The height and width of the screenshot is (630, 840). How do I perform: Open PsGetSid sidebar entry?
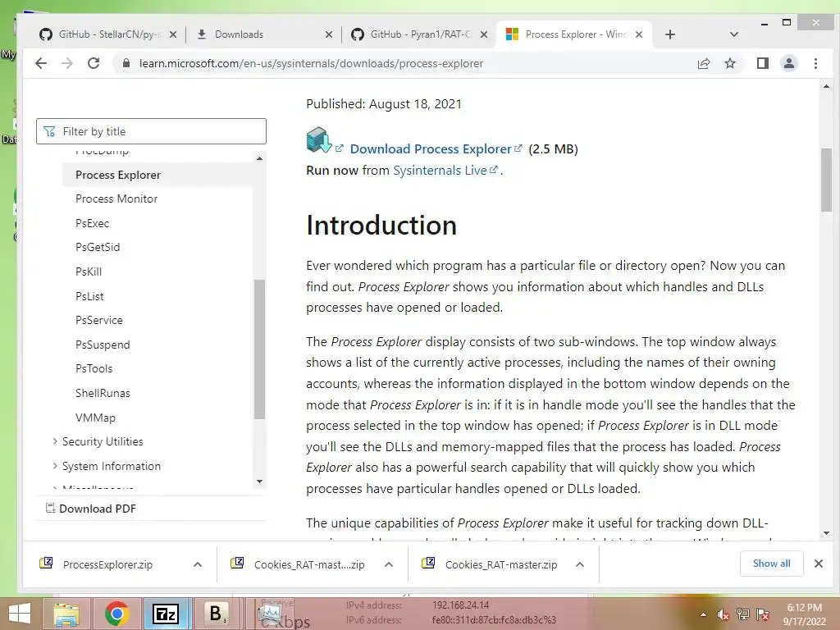[98, 247]
